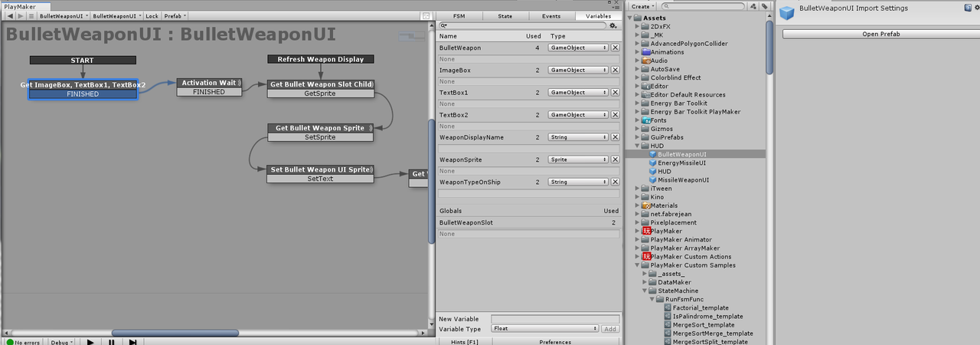Viewport: 980px width, 345px height.
Task: Switch to the FSM tab
Action: tap(459, 15)
